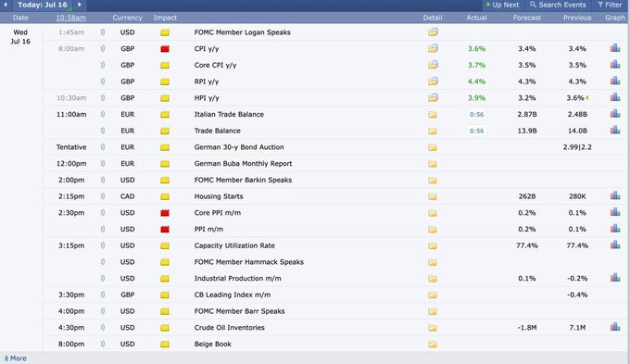
Task: Click red high impact icon for CPI y/y
Action: 165,49
